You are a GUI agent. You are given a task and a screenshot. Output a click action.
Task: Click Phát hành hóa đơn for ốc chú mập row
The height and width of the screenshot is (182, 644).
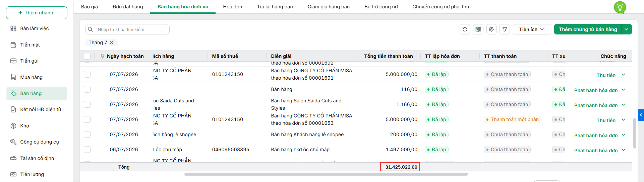point(596,151)
